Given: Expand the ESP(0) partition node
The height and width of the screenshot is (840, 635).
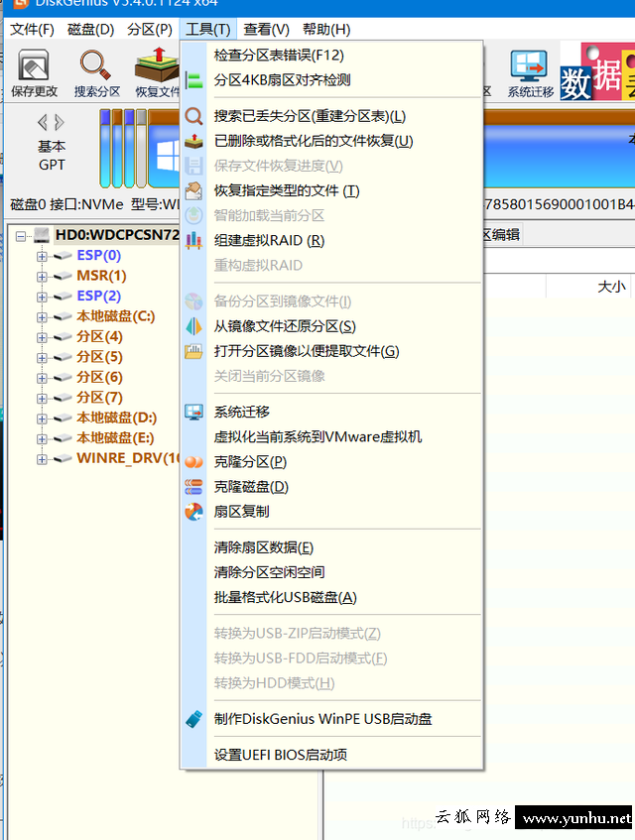Looking at the screenshot, I should pos(42,257).
